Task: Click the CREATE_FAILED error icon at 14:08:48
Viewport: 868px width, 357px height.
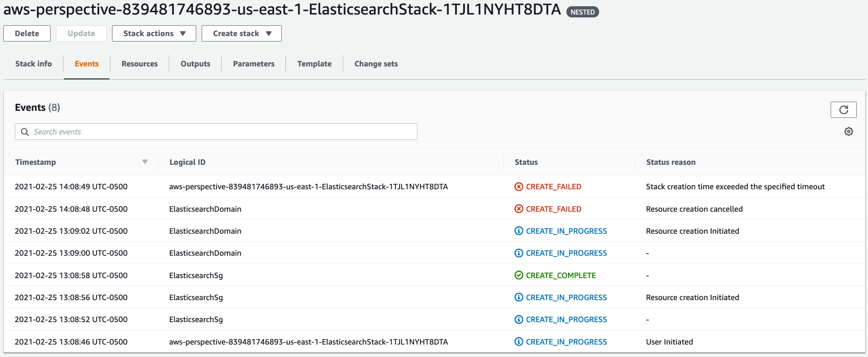Action: coord(519,209)
